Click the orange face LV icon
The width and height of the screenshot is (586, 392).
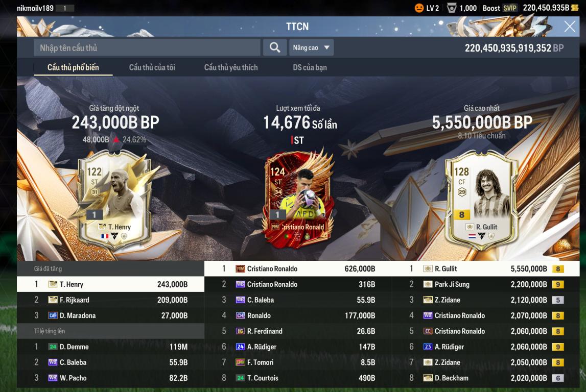click(x=419, y=8)
